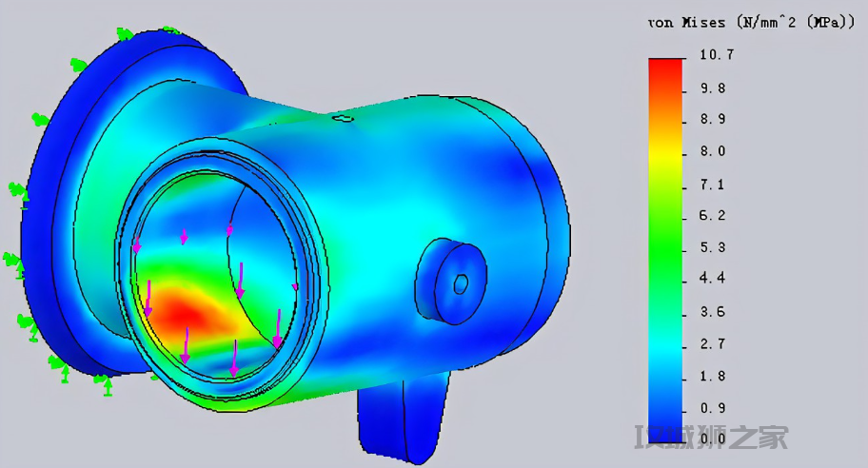The width and height of the screenshot is (868, 468).
Task: Click the watermark text at bottom right
Action: [712, 438]
